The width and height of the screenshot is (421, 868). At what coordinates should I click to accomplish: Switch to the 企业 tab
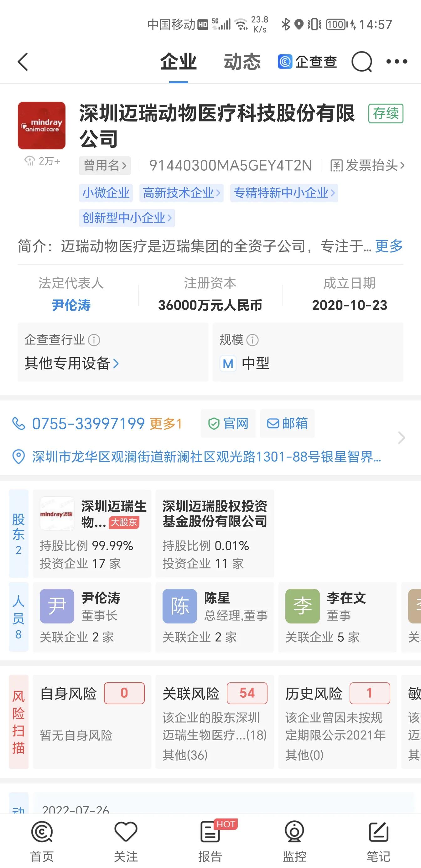tap(178, 62)
